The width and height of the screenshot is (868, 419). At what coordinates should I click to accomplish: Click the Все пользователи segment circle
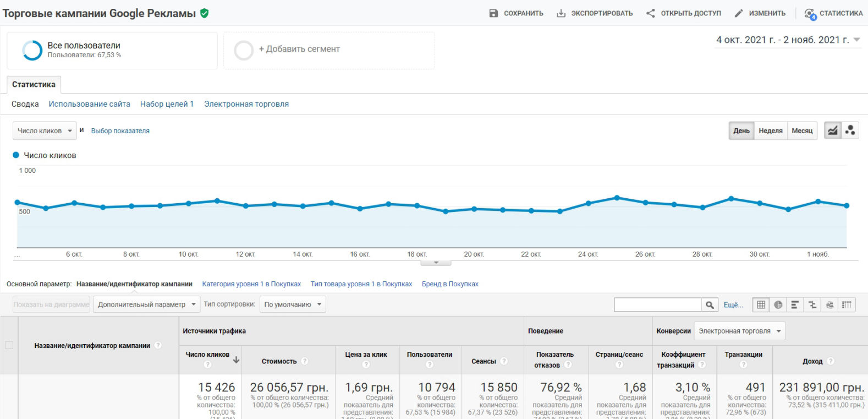(32, 50)
